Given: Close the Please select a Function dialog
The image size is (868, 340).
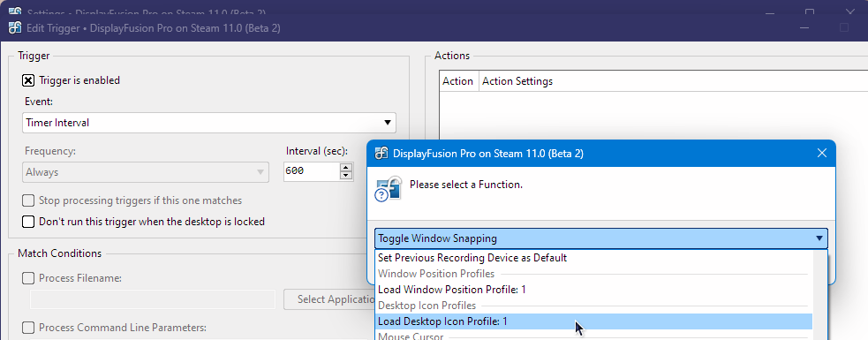Looking at the screenshot, I should point(821,153).
